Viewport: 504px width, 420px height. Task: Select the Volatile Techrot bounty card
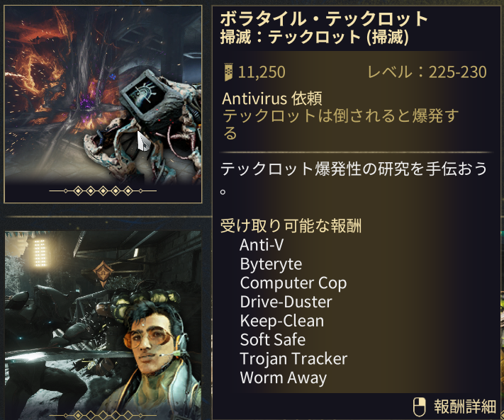click(x=103, y=104)
